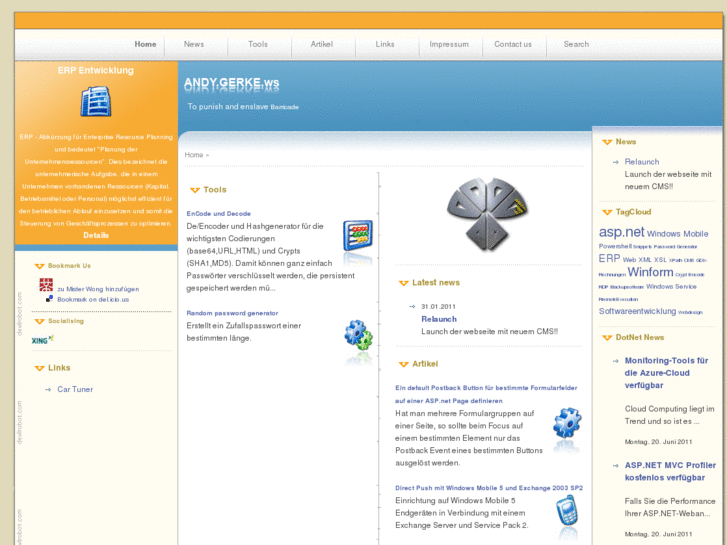Image resolution: width=727 pixels, height=545 pixels.
Task: Click the metallic logo image
Action: click(487, 213)
